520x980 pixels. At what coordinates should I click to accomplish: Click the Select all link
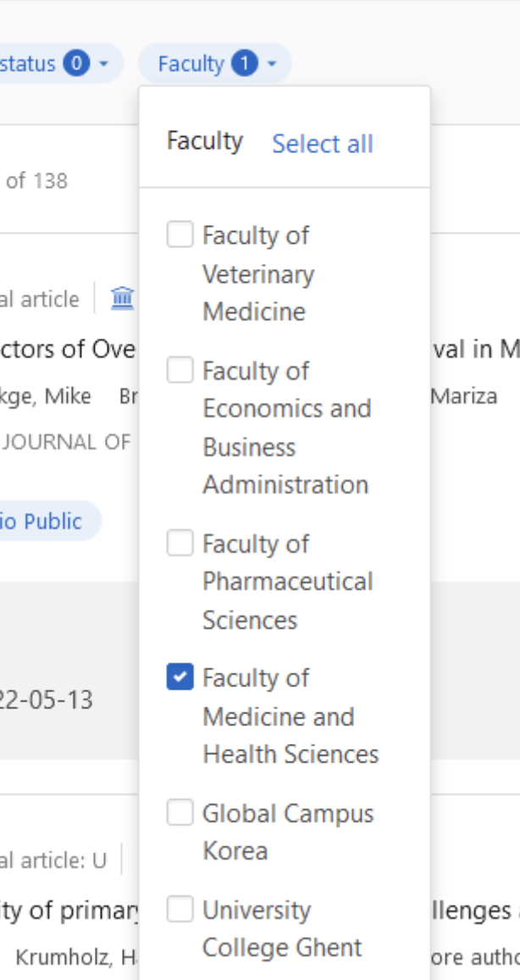[x=322, y=145]
